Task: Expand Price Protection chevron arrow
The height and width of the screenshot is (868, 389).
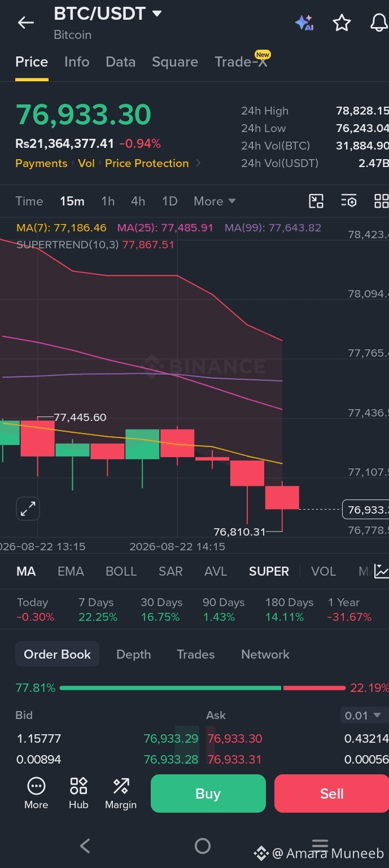Action: pos(198,163)
